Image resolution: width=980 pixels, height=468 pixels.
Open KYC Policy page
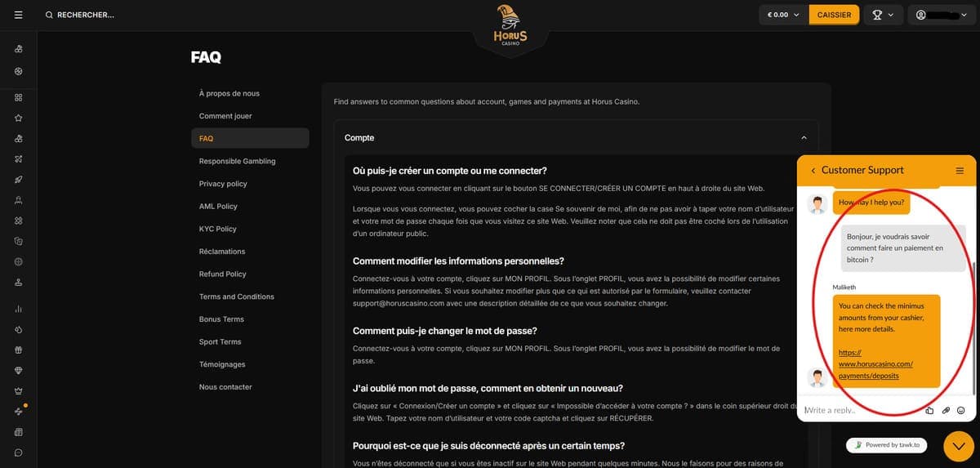(217, 229)
